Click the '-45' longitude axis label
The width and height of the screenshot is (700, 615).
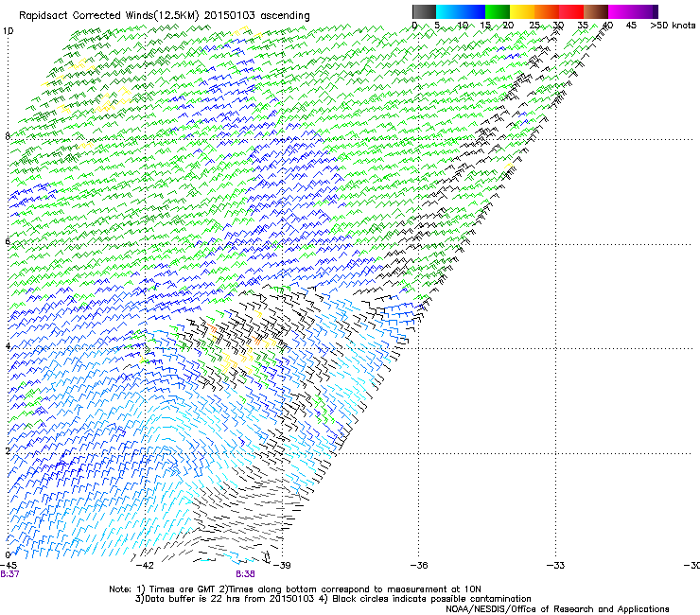click(8, 566)
